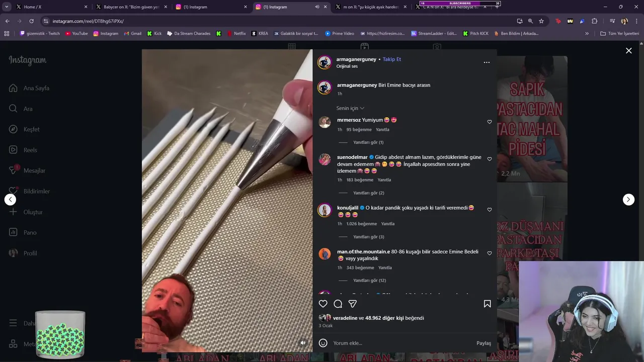Expand "Yanıtları gör (3)" replies
The width and height of the screenshot is (644, 362).
click(368, 237)
